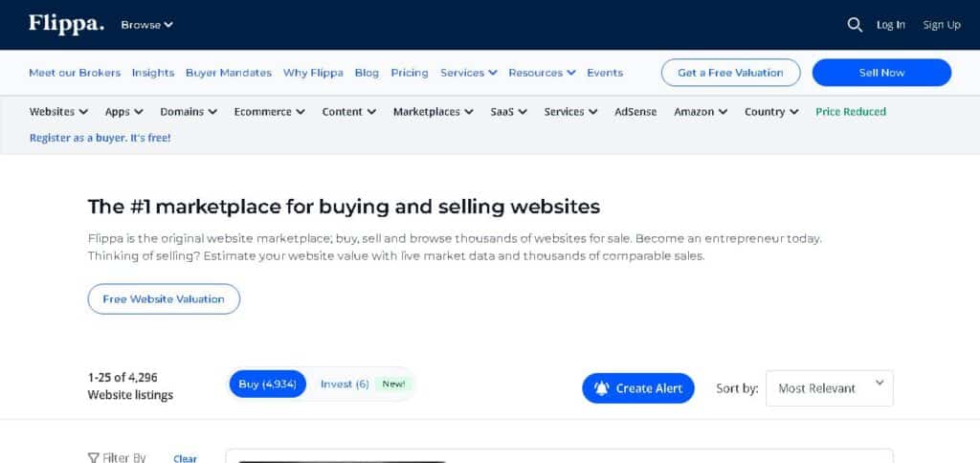The image size is (980, 463).
Task: Clear the applied filters
Action: (x=185, y=458)
